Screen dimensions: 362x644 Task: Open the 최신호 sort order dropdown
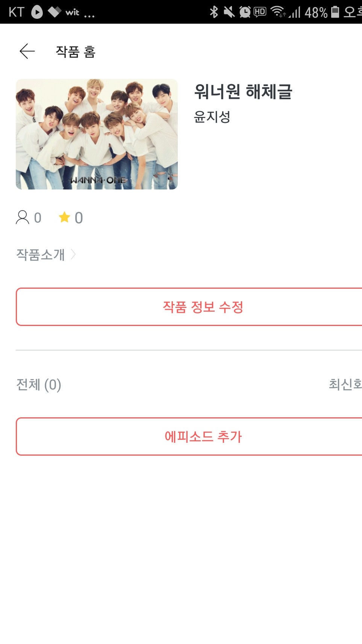coord(345,384)
